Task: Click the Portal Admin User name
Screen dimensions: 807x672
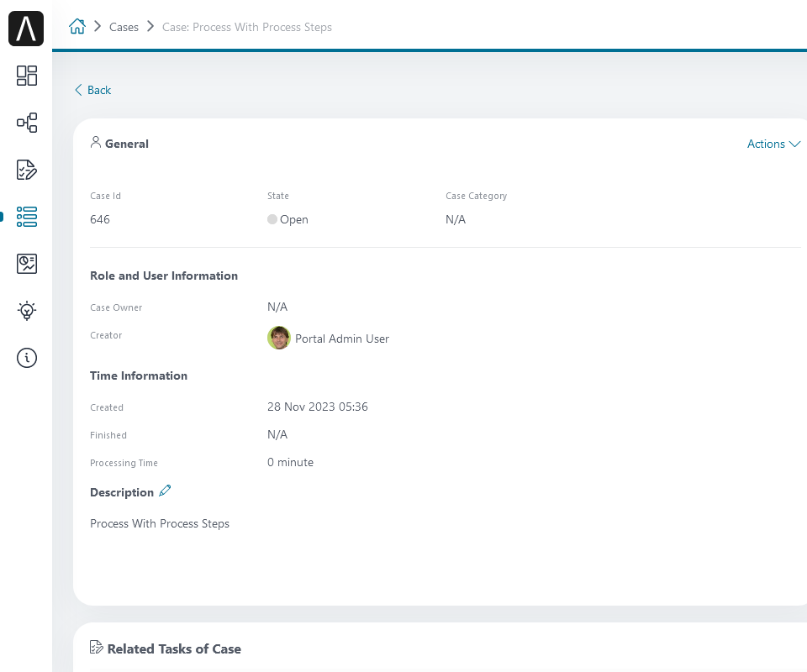Action: 342,339
